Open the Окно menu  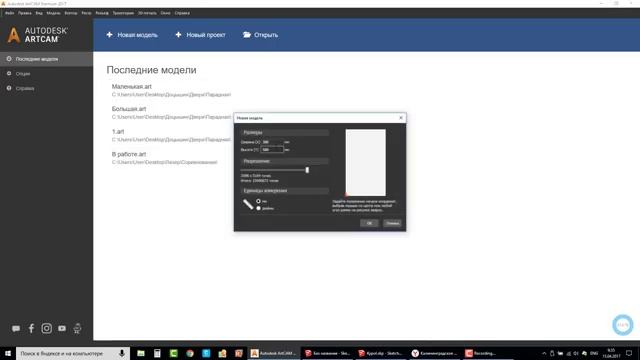pyautogui.click(x=165, y=13)
